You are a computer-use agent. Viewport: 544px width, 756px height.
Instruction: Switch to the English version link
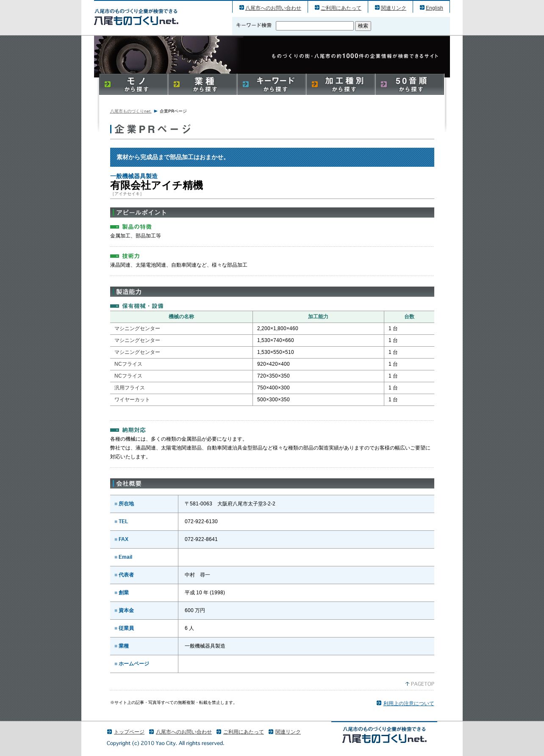434,8
